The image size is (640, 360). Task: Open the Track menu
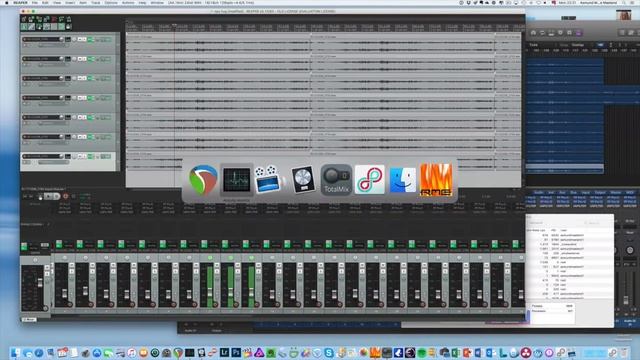point(96,2)
